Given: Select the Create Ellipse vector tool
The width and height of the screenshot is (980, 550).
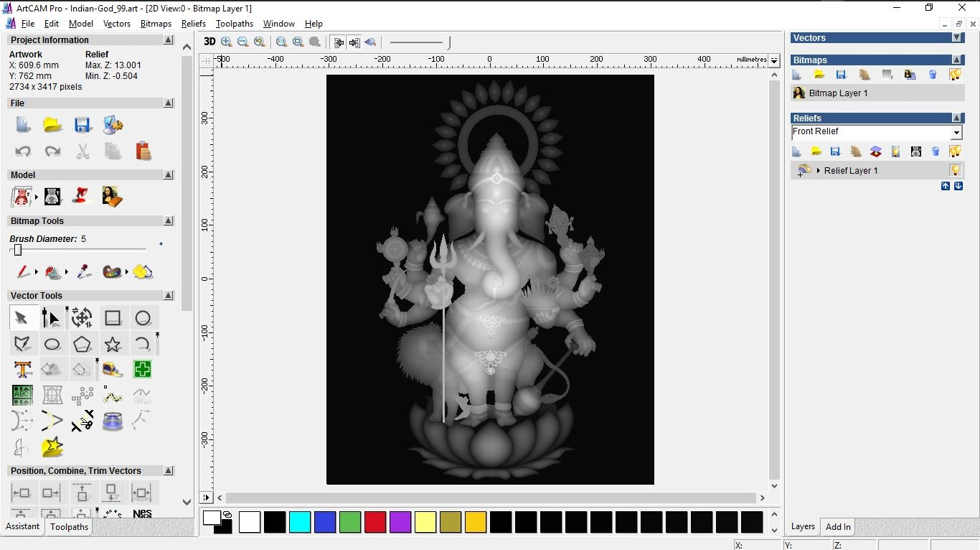Looking at the screenshot, I should click(52, 344).
